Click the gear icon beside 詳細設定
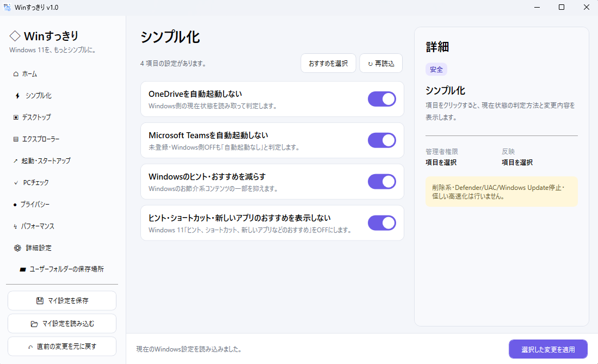The width and height of the screenshot is (598, 364). 17,248
